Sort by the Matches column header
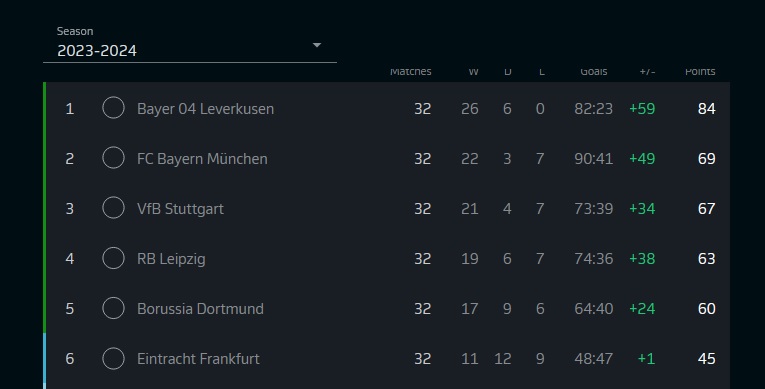This screenshot has width=765, height=389. pos(410,71)
